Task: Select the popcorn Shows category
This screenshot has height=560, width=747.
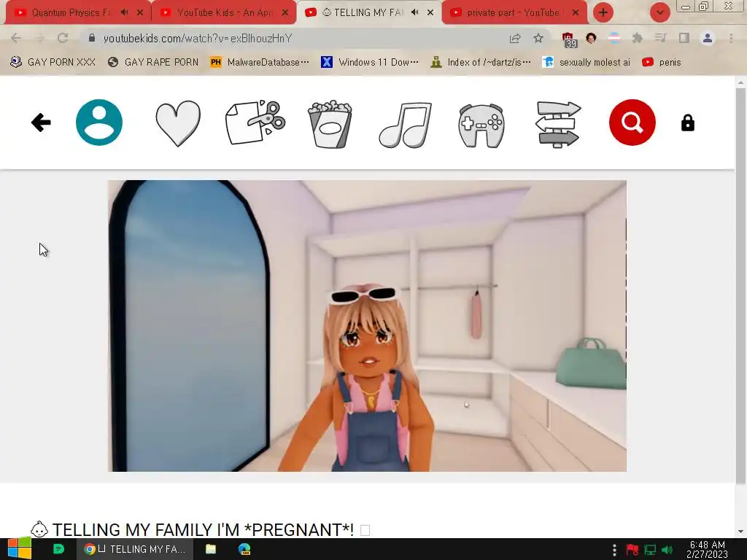Action: pyautogui.click(x=330, y=124)
